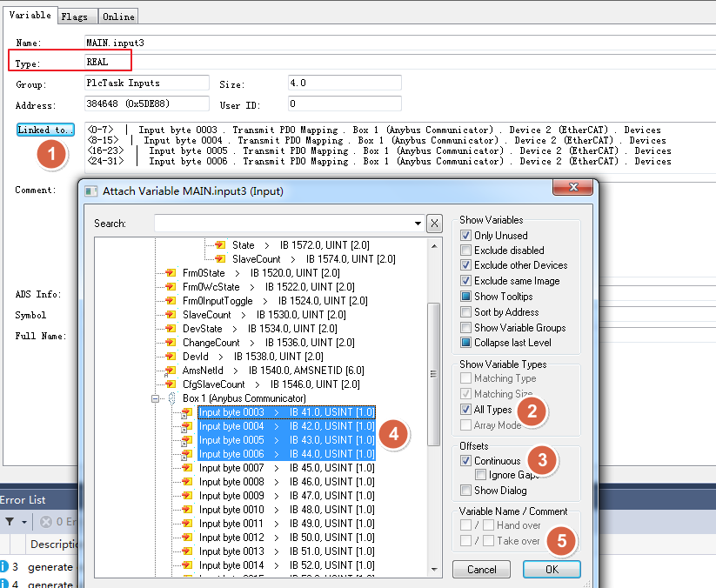
Task: Open the Search field dropdown arrow
Action: (x=418, y=224)
